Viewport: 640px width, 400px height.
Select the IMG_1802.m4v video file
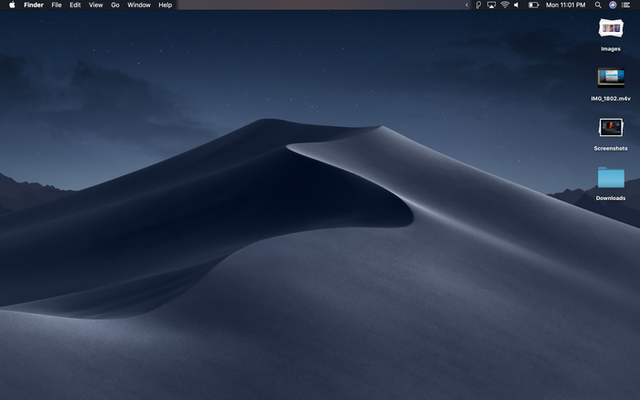point(611,78)
